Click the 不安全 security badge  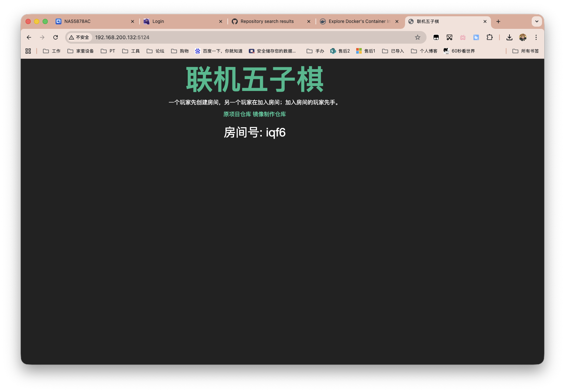click(x=79, y=37)
